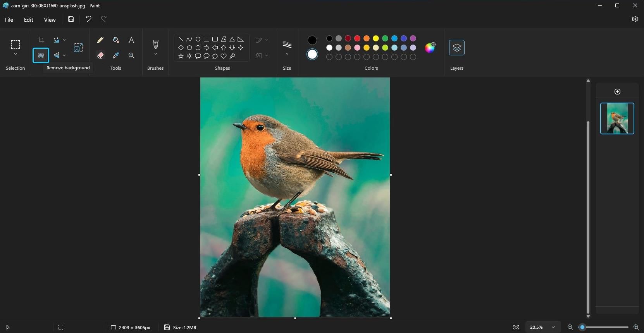Select the Text tool
The width and height of the screenshot is (644, 333).
point(131,40)
